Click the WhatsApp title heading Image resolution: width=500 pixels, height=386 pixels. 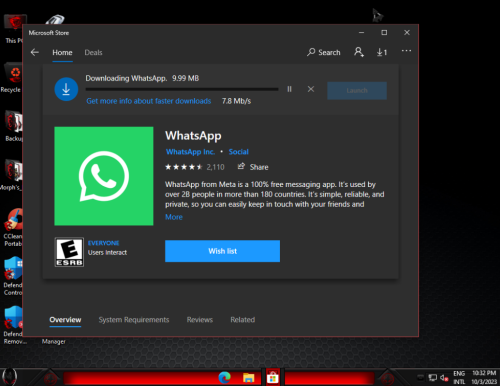(x=193, y=136)
